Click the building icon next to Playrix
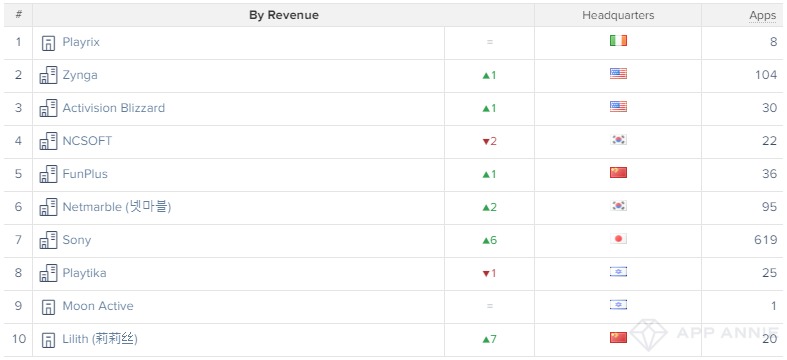The width and height of the screenshot is (787, 360). click(x=48, y=43)
